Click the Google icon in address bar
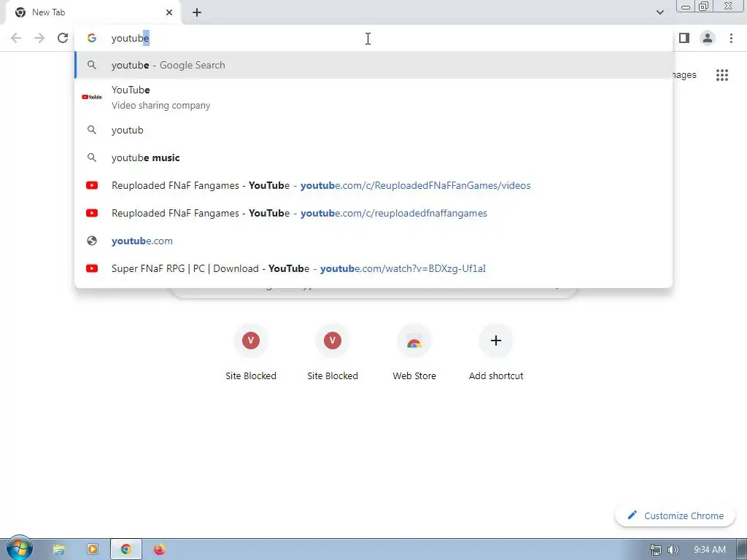Image resolution: width=747 pixels, height=560 pixels. point(91,38)
